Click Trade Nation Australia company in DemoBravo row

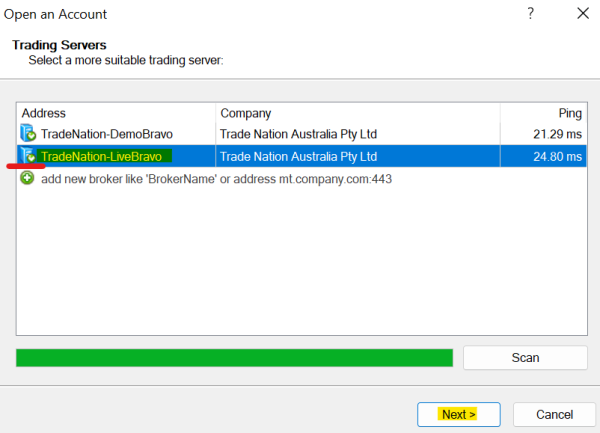[298, 134]
